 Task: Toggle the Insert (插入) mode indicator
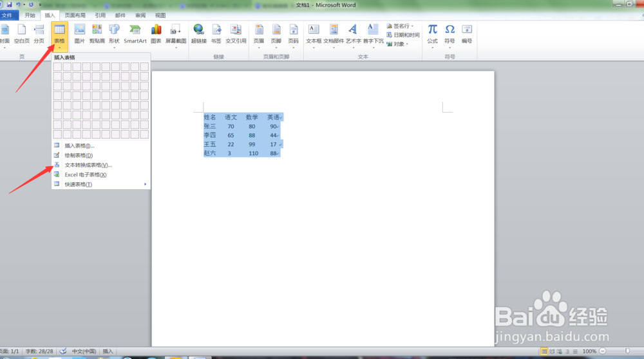[x=108, y=351]
